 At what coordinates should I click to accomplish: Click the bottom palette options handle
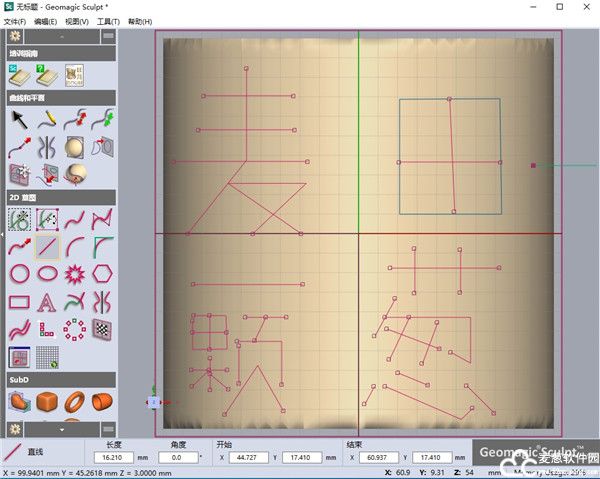[x=108, y=430]
